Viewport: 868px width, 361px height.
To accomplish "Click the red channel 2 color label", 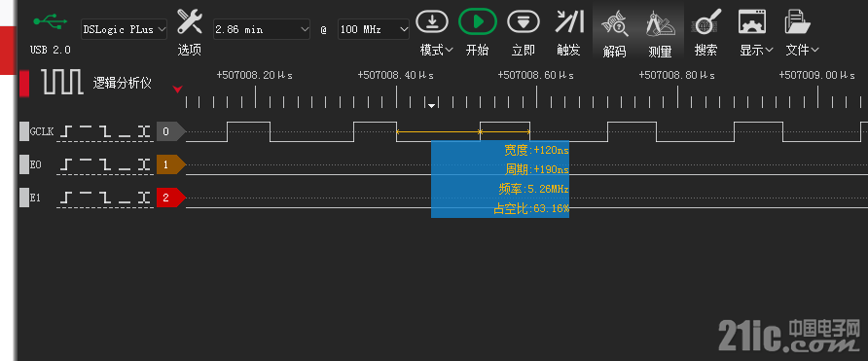I will pos(170,198).
